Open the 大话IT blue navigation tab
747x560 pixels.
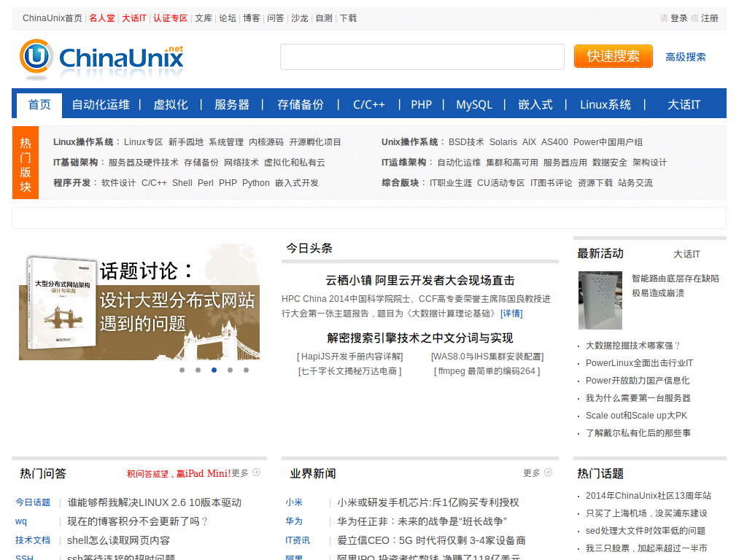point(684,105)
